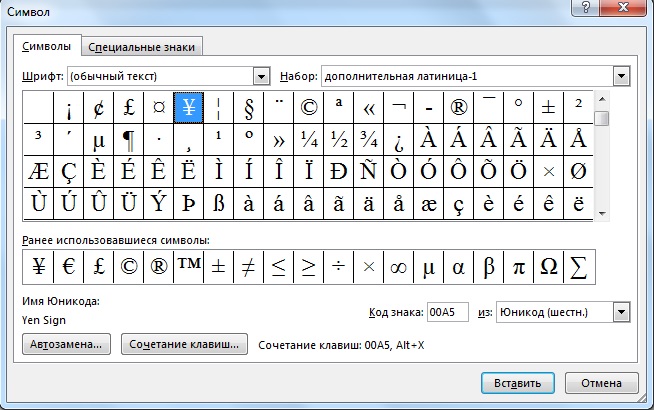Open the Сочетание клавиш... button
The image size is (654, 410).
(x=184, y=344)
